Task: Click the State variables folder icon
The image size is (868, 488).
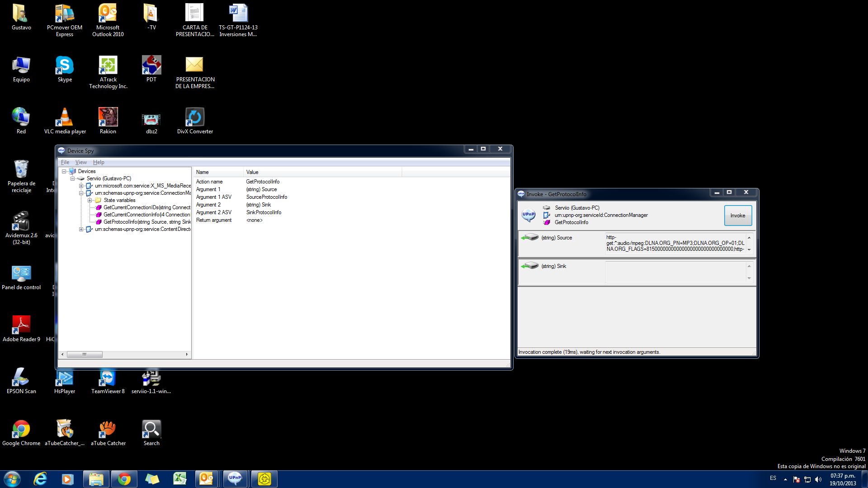Action: click(98, 200)
